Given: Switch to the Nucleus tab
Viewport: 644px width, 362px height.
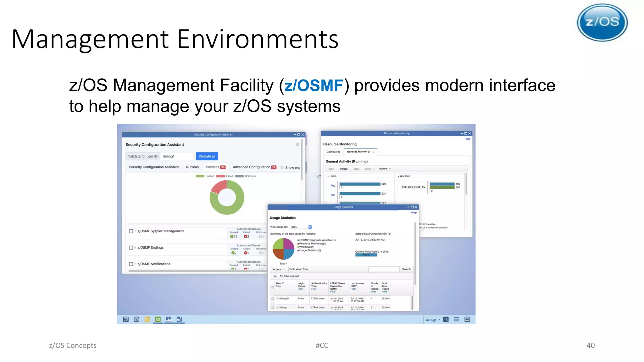Looking at the screenshot, I should coord(192,167).
